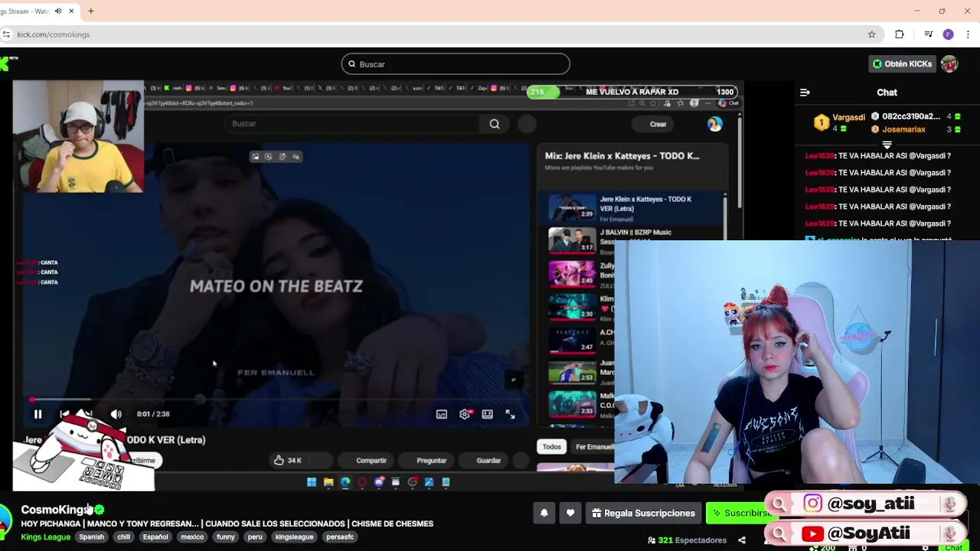Select the chill tag
980x551 pixels.
tap(123, 537)
